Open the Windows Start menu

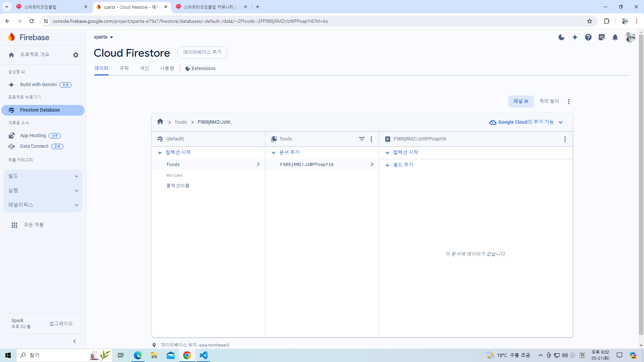(x=8, y=355)
